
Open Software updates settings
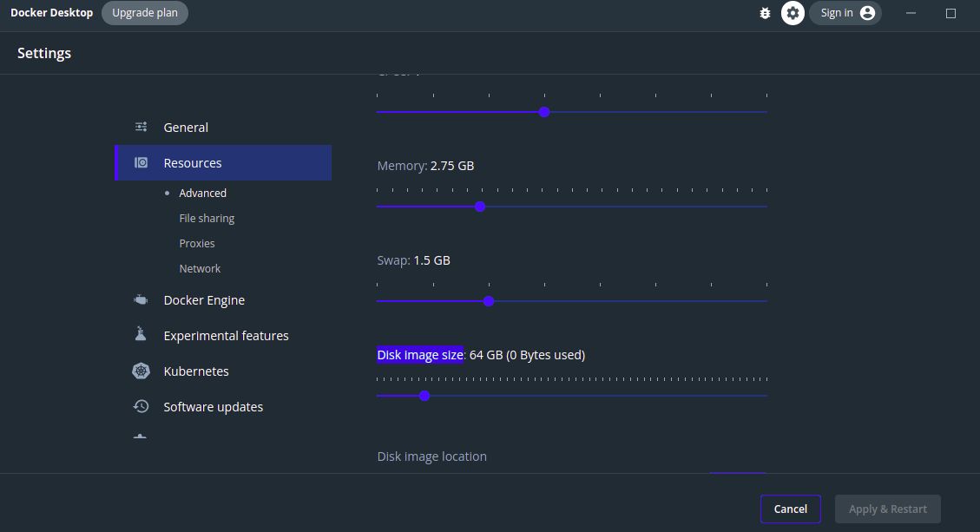pos(223,407)
